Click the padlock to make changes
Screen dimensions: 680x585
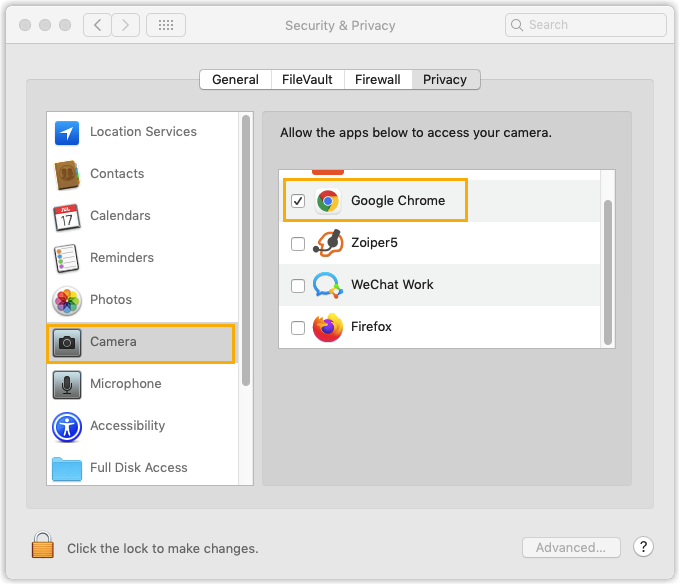(x=42, y=545)
